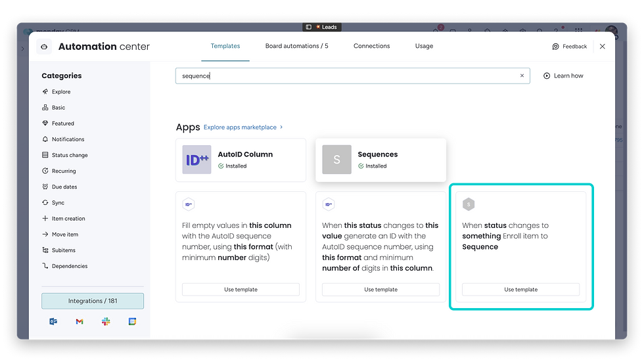Use template for Fill empty values
This screenshot has height=362, width=644.
[x=241, y=289]
